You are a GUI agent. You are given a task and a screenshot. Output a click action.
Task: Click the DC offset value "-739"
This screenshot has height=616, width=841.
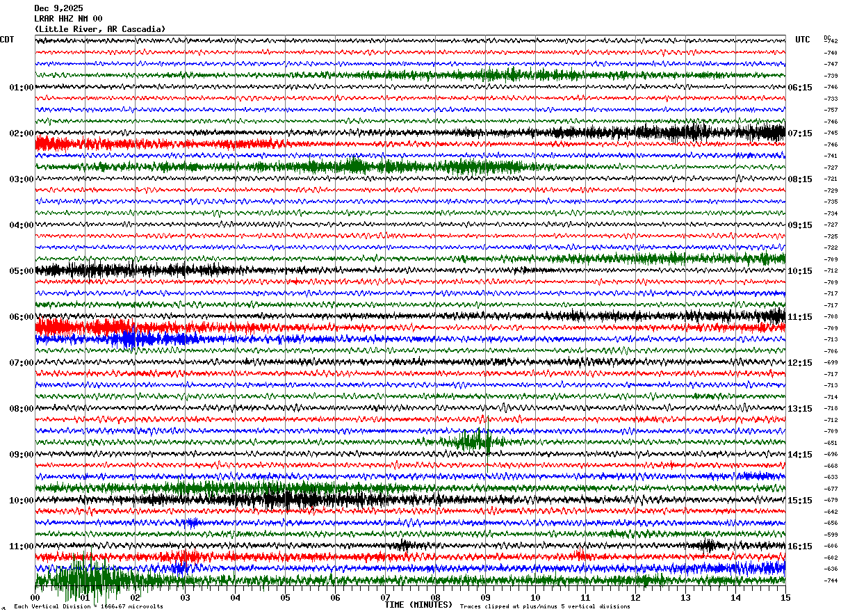831,76
